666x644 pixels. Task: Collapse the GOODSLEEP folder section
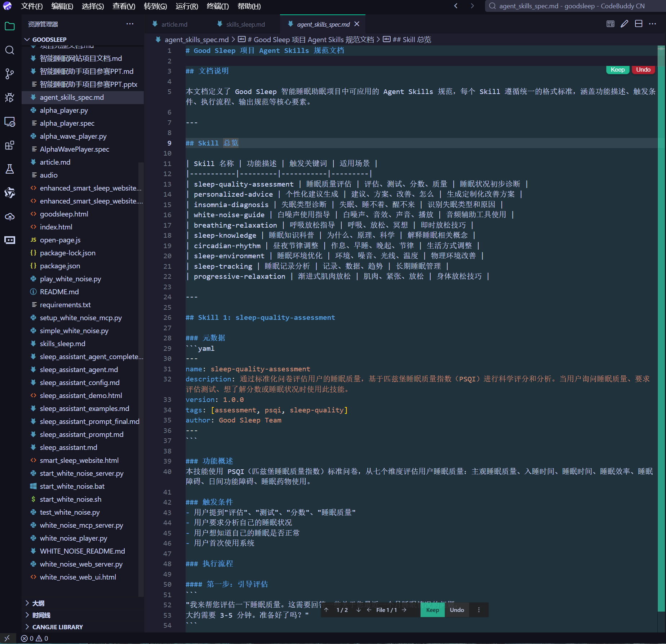[x=83, y=39]
